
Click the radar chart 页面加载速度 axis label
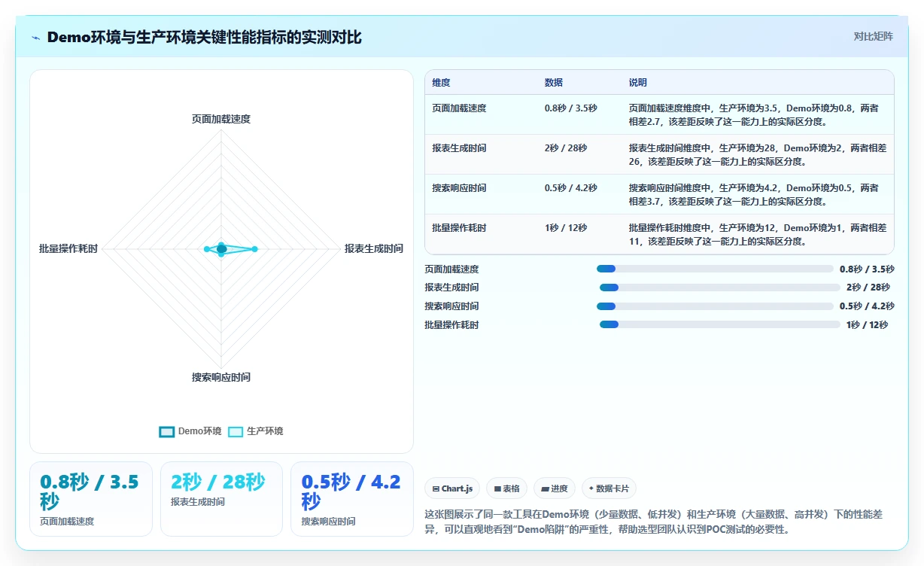tap(221, 119)
